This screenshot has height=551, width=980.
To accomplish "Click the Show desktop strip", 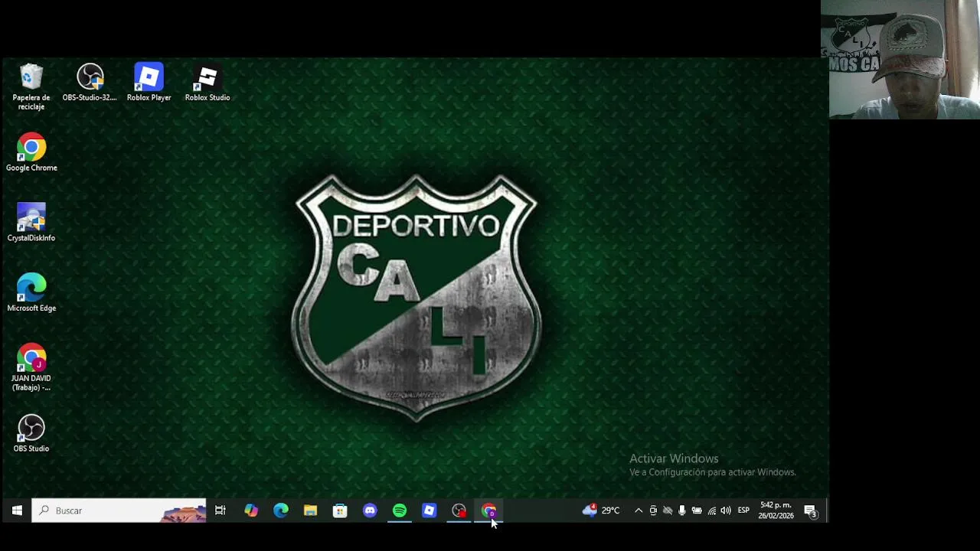I will pos(826,510).
